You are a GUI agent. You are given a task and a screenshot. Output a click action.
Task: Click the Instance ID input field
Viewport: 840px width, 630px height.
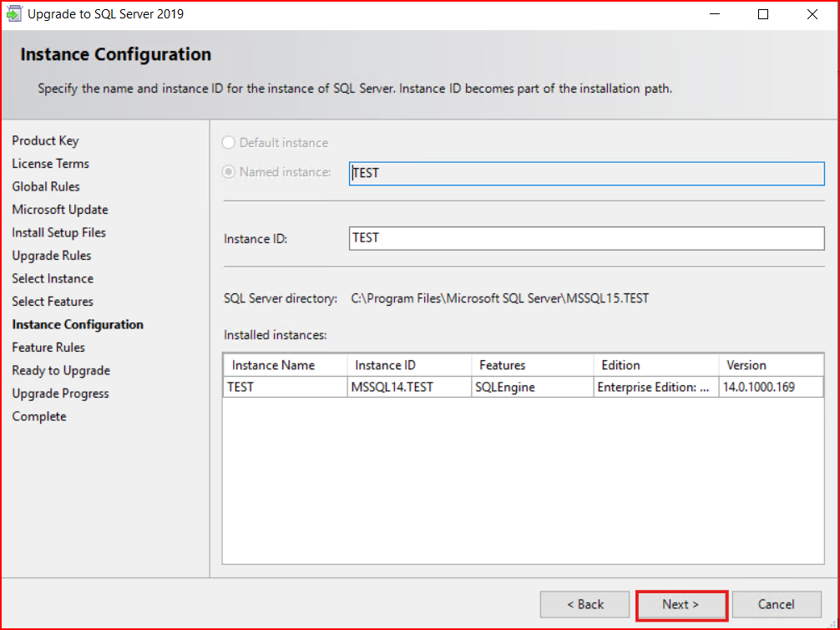[x=586, y=238]
